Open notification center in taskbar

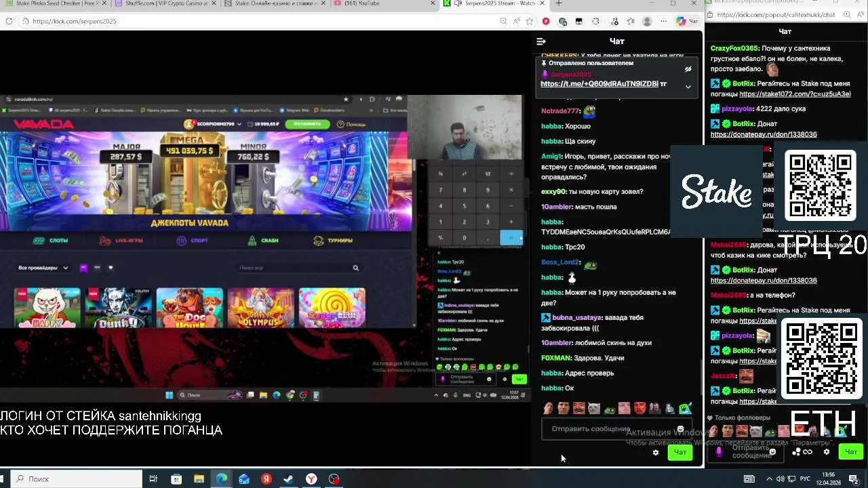pyautogui.click(x=854, y=479)
